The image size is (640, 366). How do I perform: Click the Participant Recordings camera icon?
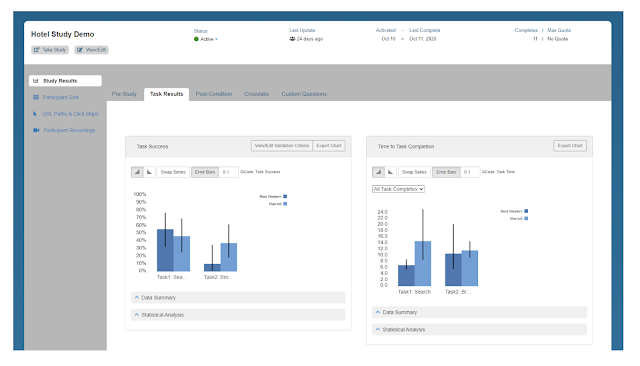36,130
